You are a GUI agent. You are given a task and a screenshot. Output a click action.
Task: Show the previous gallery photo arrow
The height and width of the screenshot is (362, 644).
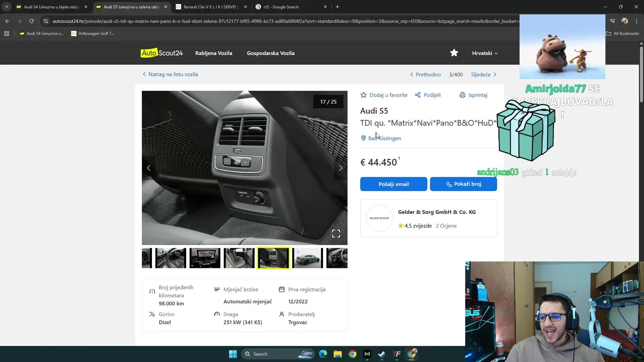click(148, 168)
